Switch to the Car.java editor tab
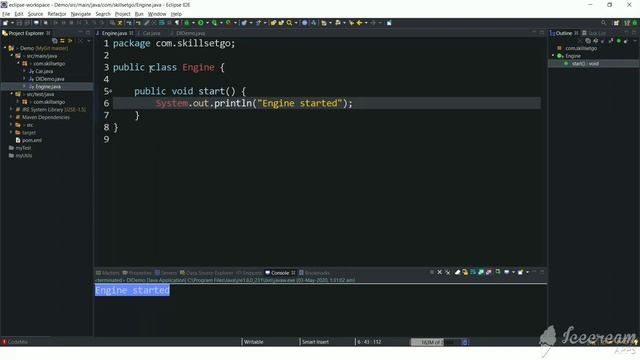The height and width of the screenshot is (360, 640). (x=151, y=33)
